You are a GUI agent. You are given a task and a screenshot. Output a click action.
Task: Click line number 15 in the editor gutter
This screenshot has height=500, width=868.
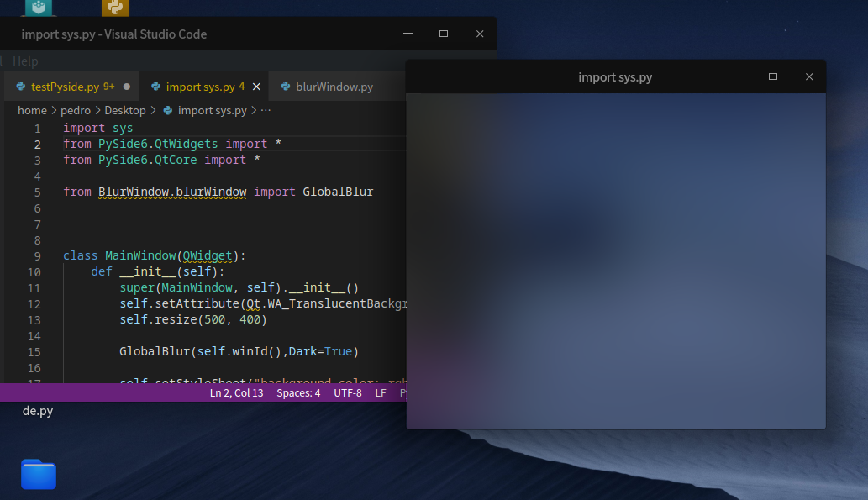[x=34, y=351]
